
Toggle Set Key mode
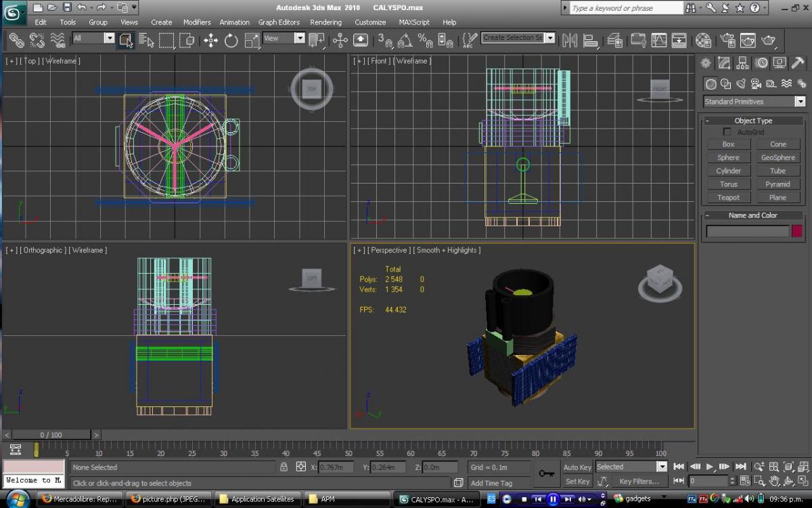pos(577,482)
